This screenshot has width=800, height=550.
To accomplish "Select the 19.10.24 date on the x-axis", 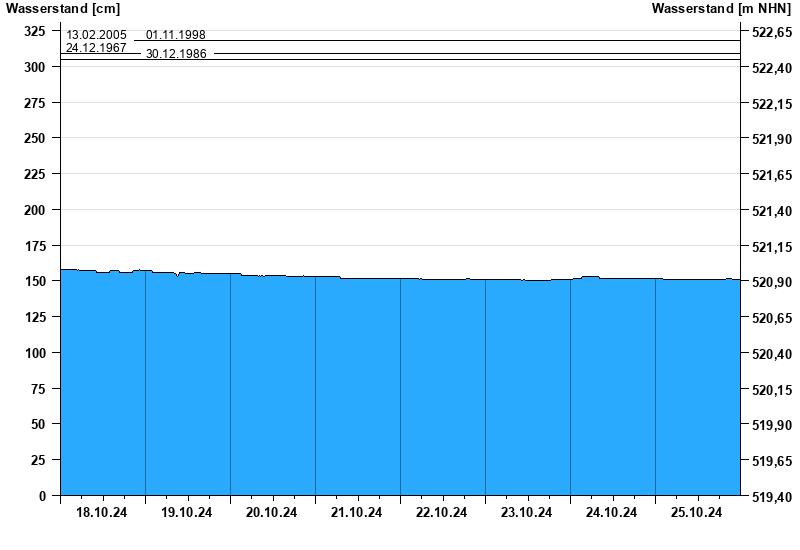I will [187, 513].
